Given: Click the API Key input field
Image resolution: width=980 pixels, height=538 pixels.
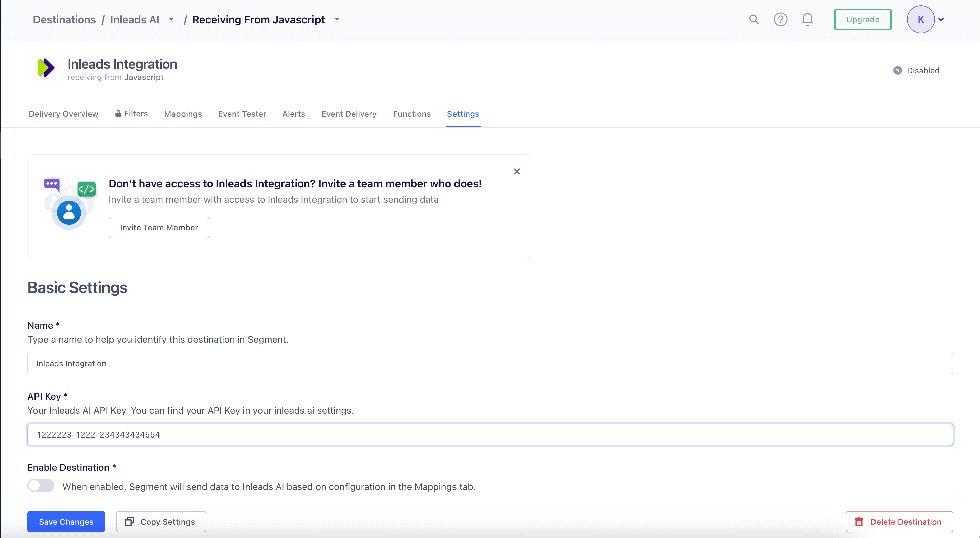Looking at the screenshot, I should (490, 434).
